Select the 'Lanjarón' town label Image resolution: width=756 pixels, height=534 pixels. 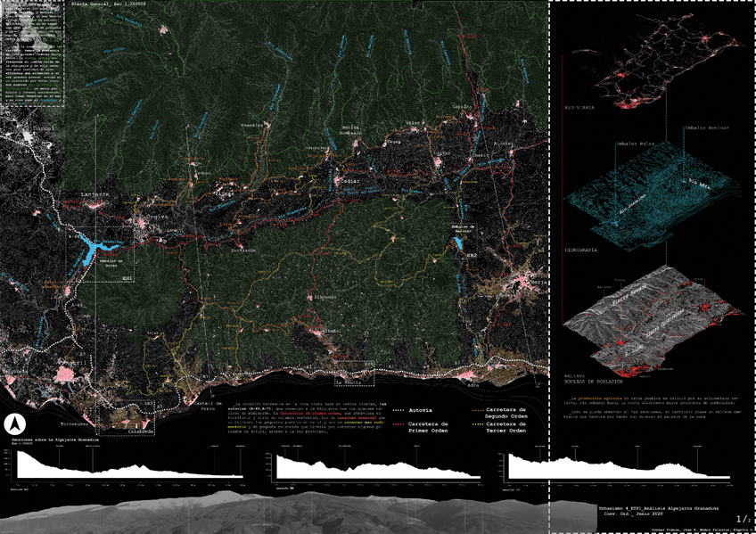pos(95,194)
